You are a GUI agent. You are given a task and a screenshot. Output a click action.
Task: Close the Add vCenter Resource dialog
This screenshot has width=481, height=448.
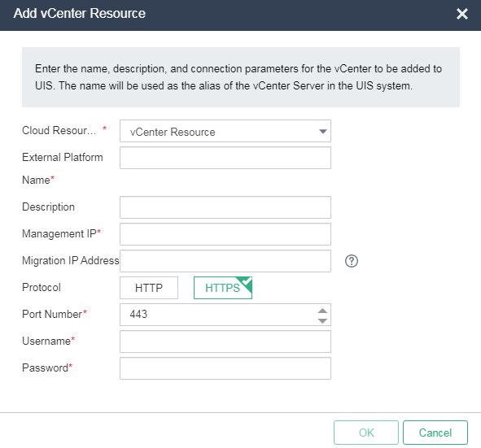pos(461,14)
